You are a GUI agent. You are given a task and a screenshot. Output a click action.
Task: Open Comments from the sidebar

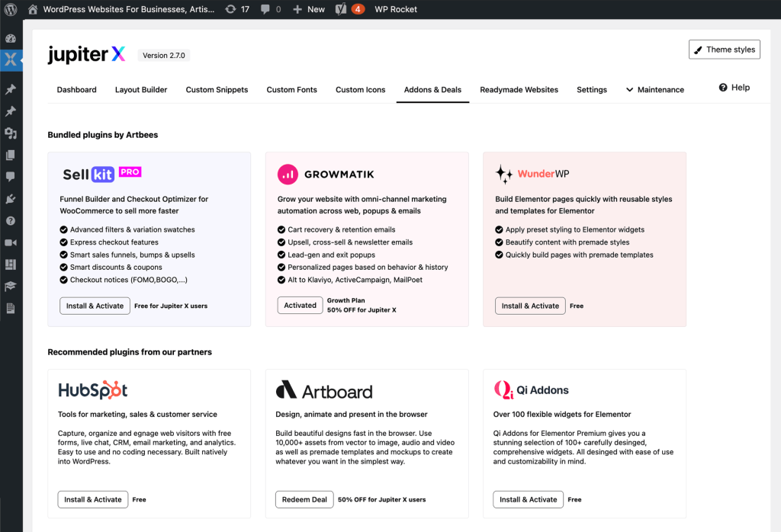(11, 177)
